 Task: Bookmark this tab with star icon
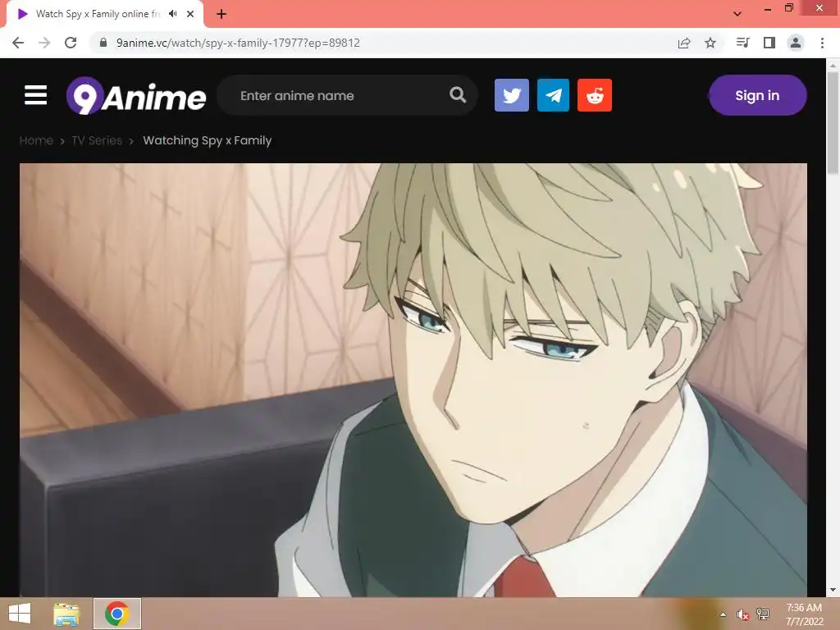coord(710,43)
